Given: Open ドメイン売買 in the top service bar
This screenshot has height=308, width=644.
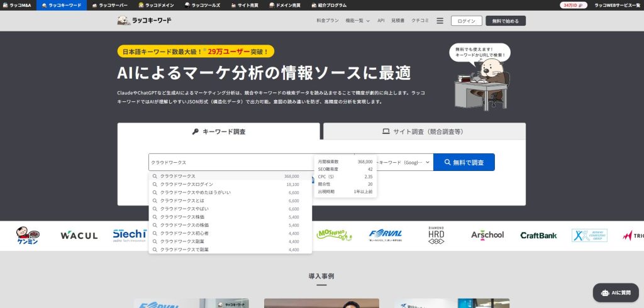Looking at the screenshot, I should pos(285,5).
